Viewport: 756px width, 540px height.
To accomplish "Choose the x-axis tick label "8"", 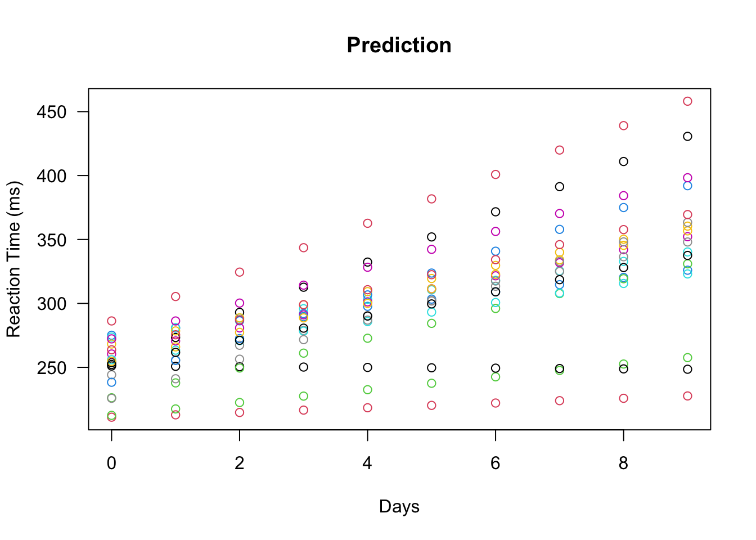I will (x=623, y=463).
